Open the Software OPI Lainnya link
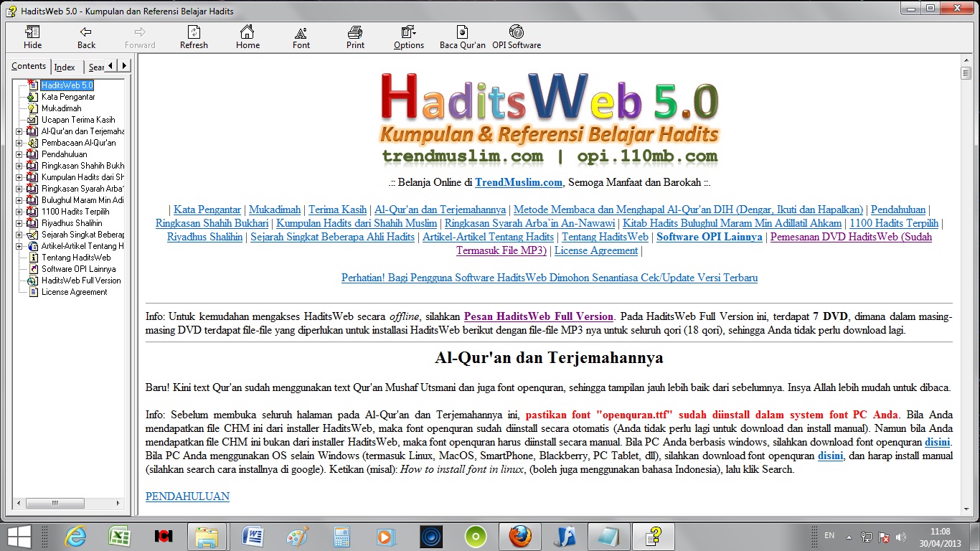The height and width of the screenshot is (551, 980). click(x=710, y=237)
